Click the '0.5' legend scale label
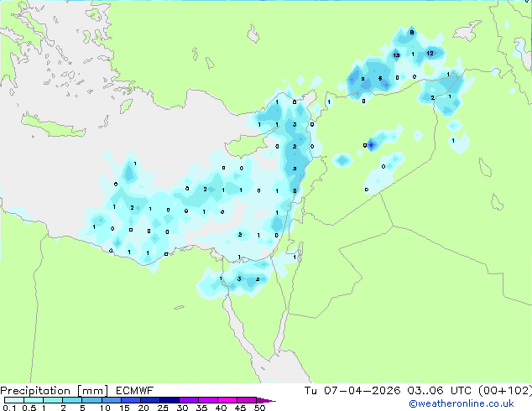 coord(29,408)
